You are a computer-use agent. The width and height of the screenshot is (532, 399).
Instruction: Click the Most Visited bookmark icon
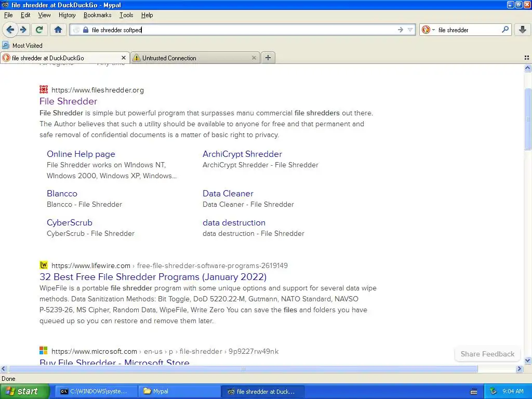[x=5, y=45]
